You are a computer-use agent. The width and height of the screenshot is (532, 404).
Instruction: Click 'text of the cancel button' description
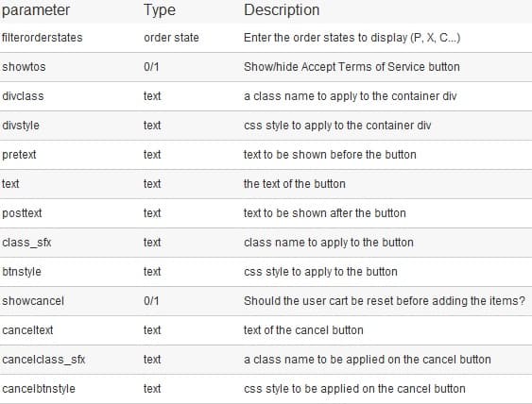pyautogui.click(x=303, y=330)
